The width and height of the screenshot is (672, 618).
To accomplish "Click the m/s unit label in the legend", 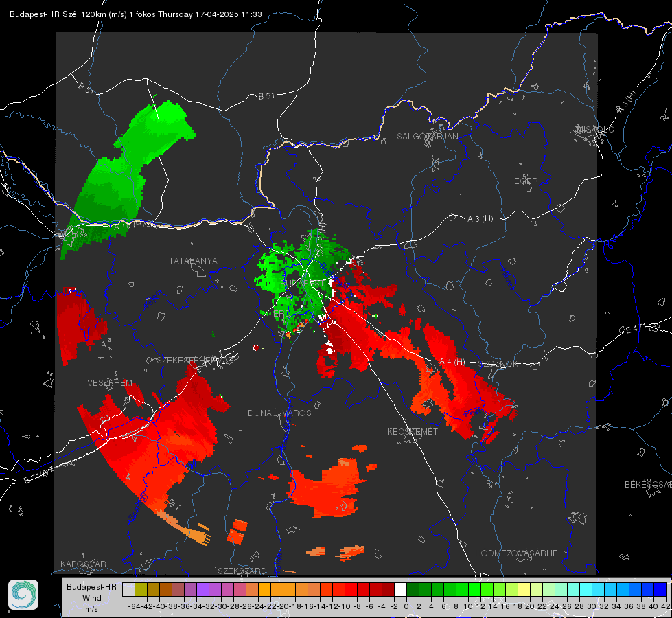I will pyautogui.click(x=91, y=609).
